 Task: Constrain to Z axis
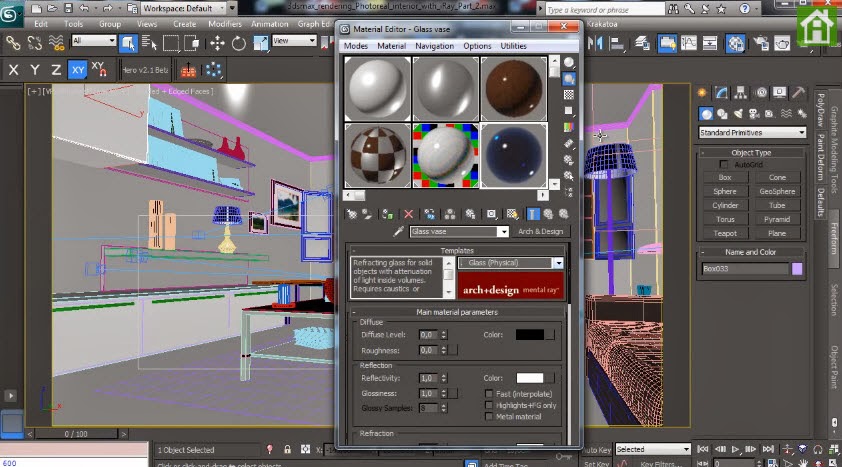56,70
